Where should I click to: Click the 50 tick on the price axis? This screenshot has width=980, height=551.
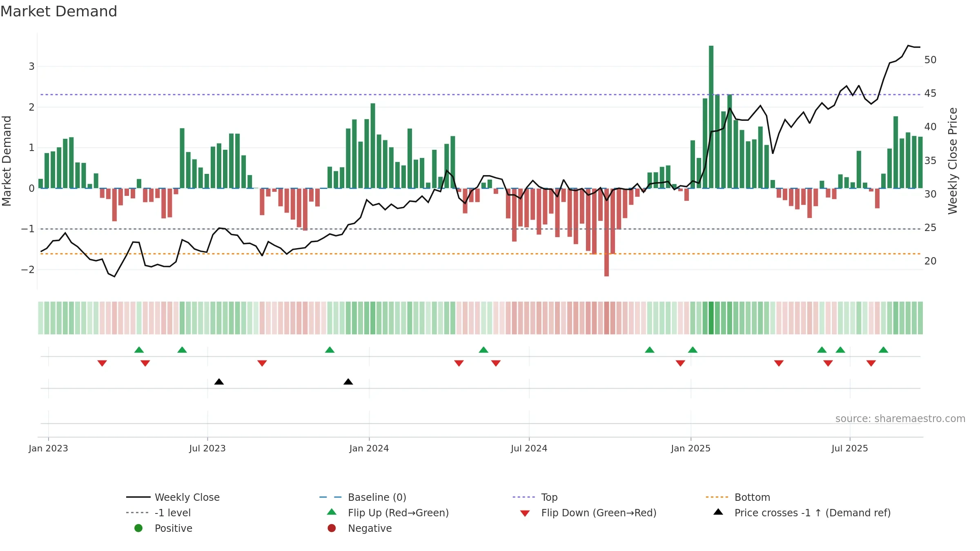[x=931, y=60]
